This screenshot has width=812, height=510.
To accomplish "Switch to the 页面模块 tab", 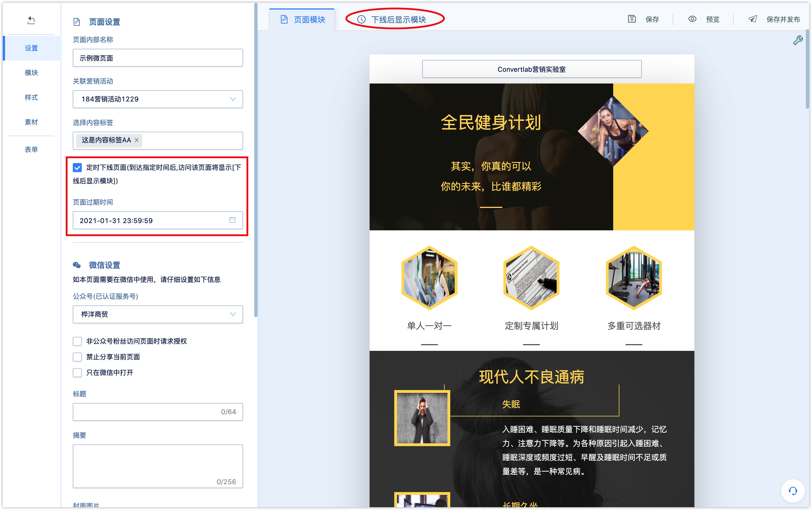I will (x=302, y=20).
